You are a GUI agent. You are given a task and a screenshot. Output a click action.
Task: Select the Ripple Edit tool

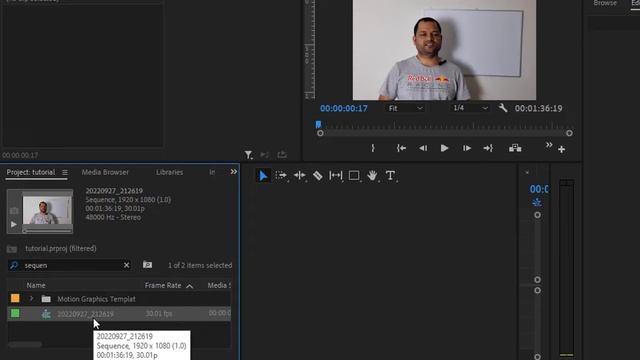tap(300, 176)
